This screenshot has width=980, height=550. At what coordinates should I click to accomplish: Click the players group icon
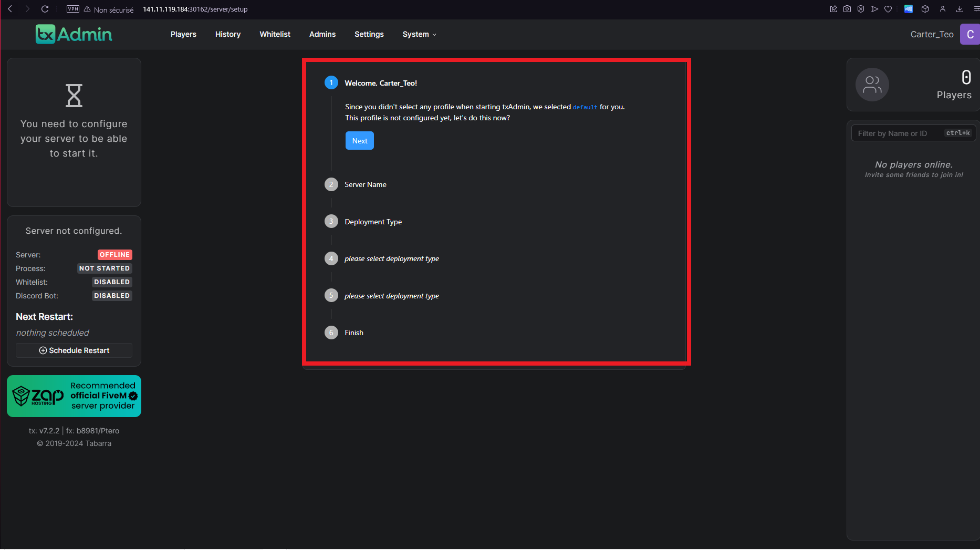[872, 85]
